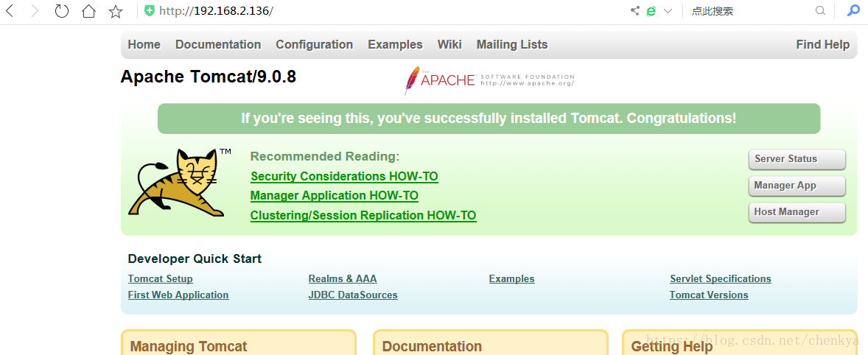Click the green browser engine icon

(x=651, y=11)
